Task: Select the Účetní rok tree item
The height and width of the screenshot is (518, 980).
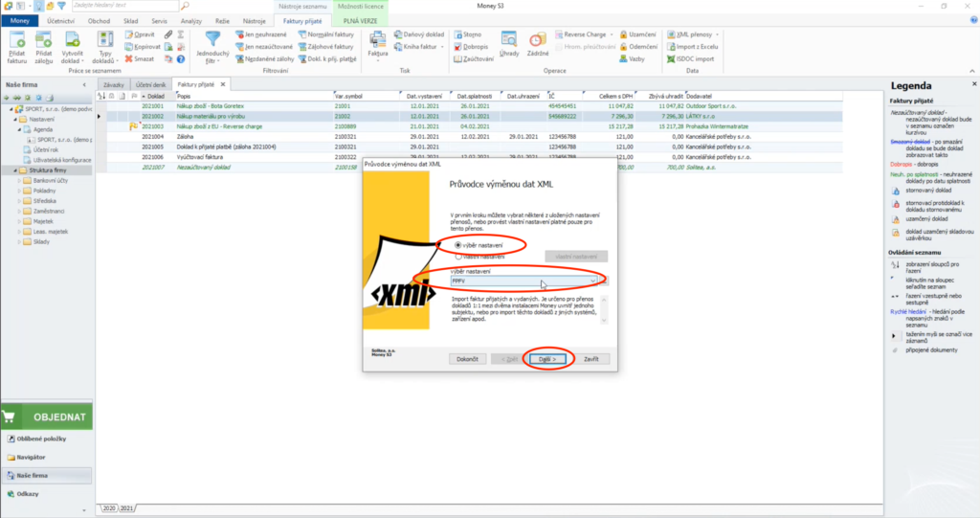Action: coord(45,149)
